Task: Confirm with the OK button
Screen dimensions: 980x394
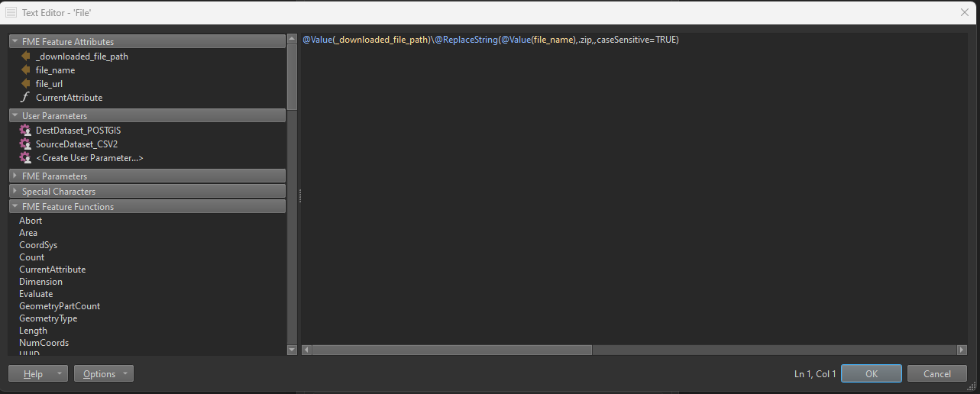Action: click(x=872, y=374)
